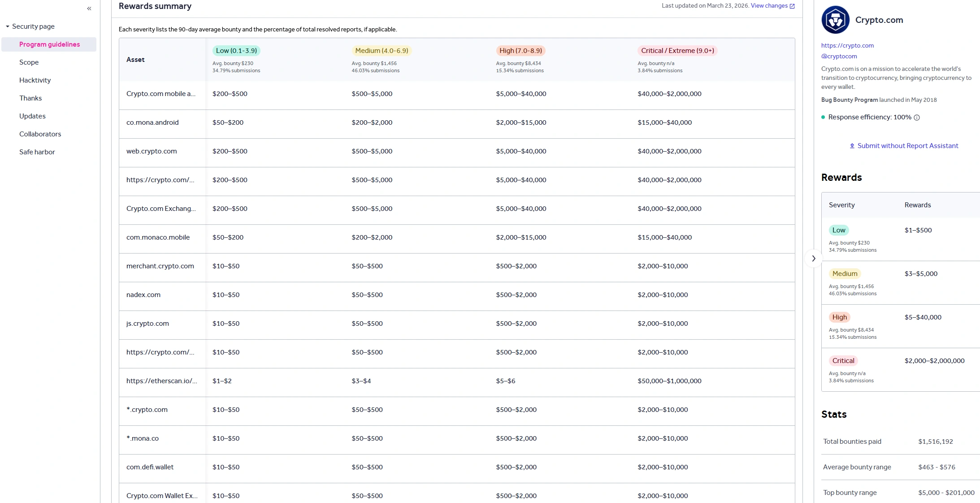Viewport: 980px width, 503px height.
Task: Switch to the Scope section
Action: click(x=29, y=62)
